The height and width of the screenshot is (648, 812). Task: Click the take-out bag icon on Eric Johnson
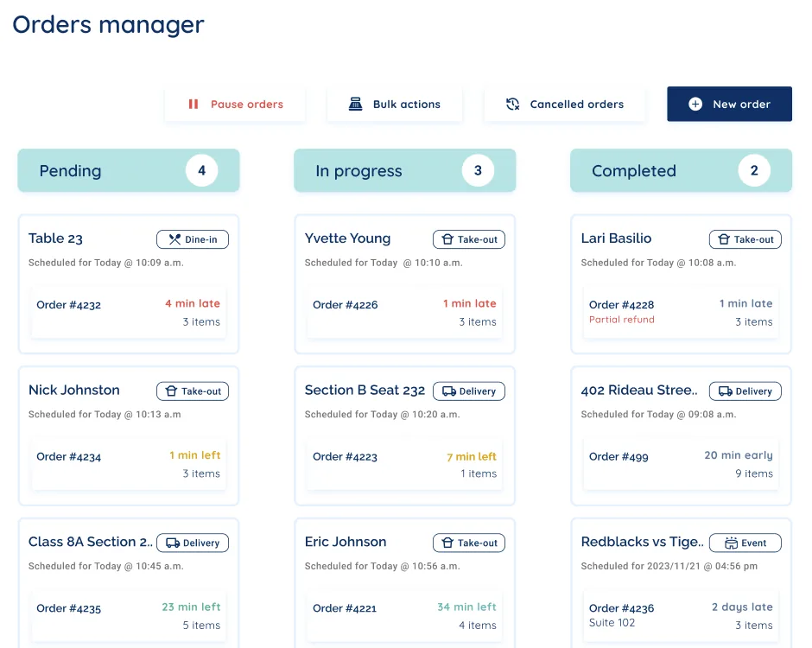(x=447, y=543)
